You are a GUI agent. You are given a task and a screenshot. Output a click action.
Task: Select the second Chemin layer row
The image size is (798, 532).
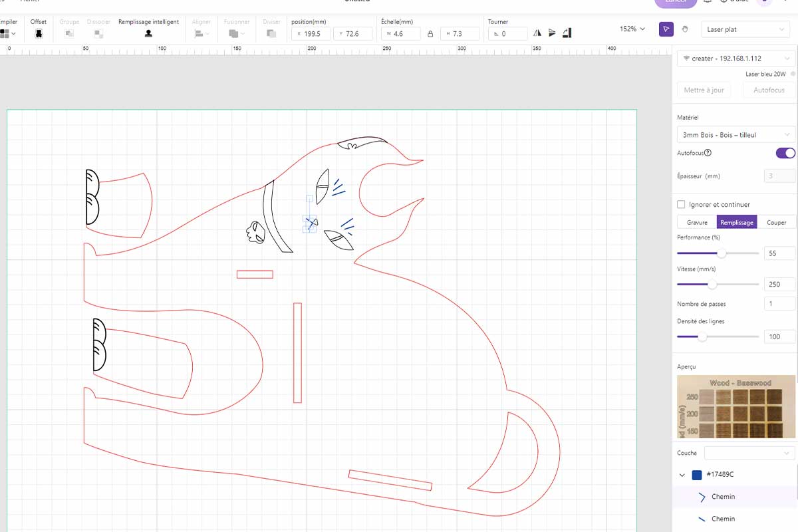click(735, 519)
